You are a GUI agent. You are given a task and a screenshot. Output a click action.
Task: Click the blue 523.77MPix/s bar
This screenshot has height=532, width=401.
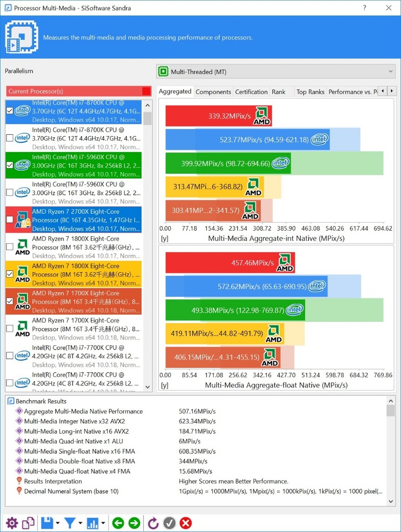pos(248,139)
